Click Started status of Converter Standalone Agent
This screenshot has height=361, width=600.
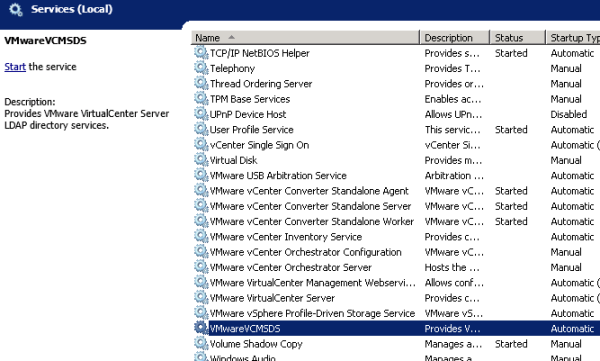pyautogui.click(x=511, y=191)
